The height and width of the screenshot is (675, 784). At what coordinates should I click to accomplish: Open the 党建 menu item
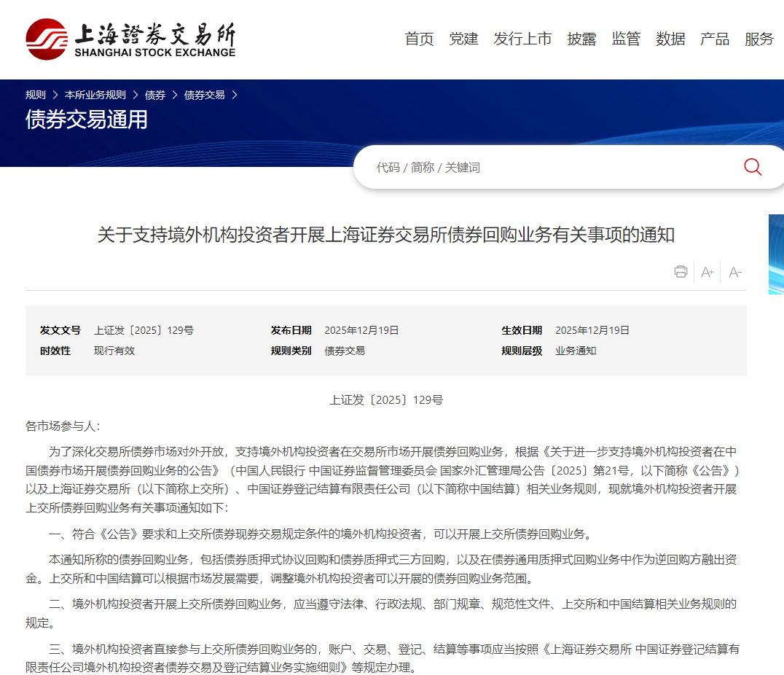pyautogui.click(x=464, y=39)
